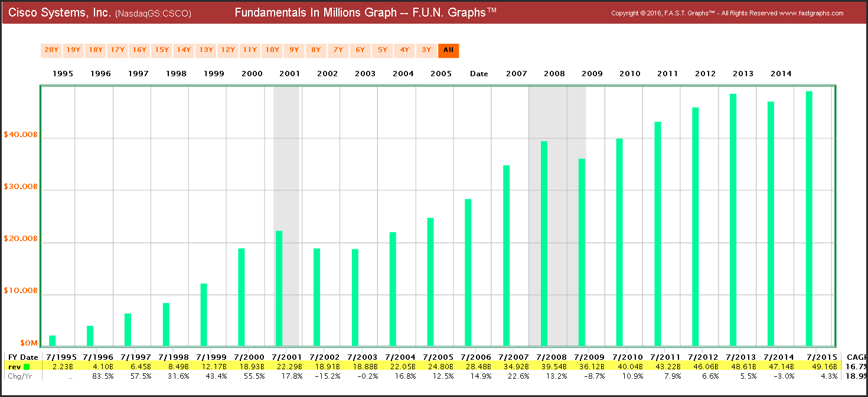Click the 7Y range button

338,50
